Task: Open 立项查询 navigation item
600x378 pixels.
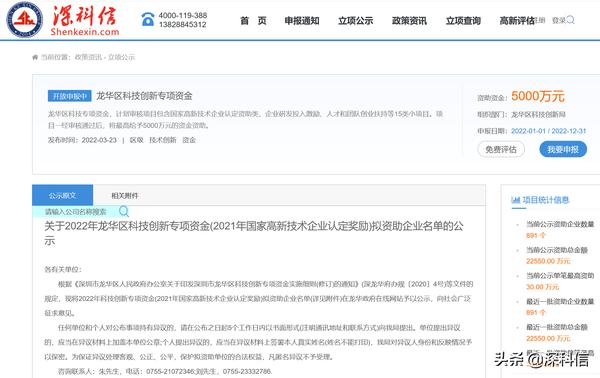Action: tap(463, 21)
